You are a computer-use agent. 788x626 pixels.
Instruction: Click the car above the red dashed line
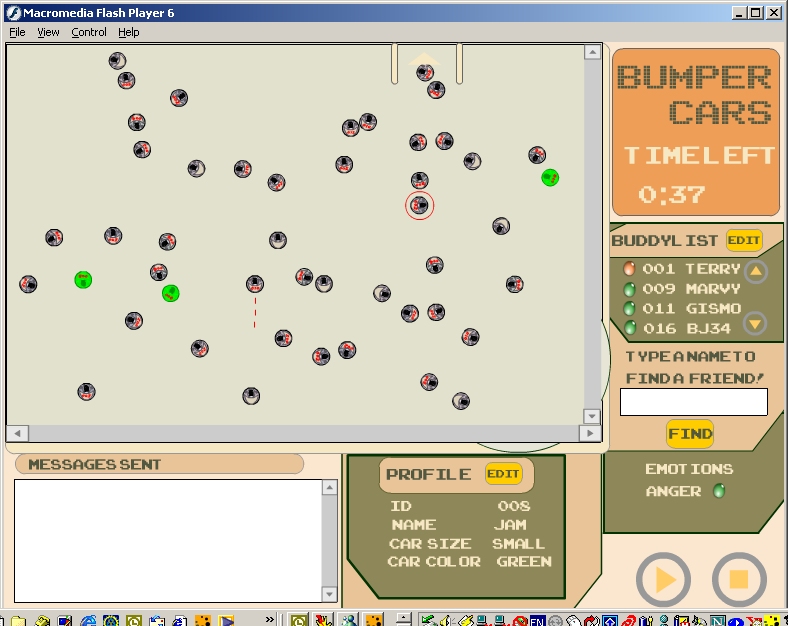[x=255, y=284]
